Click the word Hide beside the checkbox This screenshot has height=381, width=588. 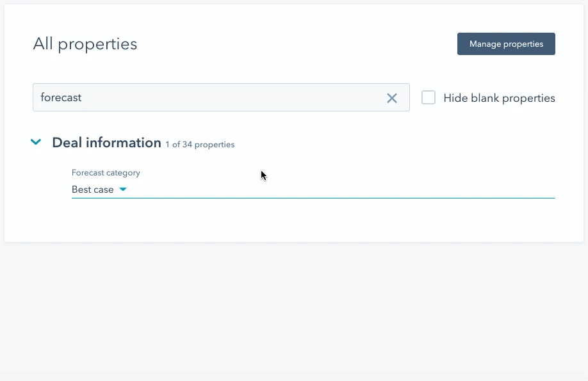point(455,98)
